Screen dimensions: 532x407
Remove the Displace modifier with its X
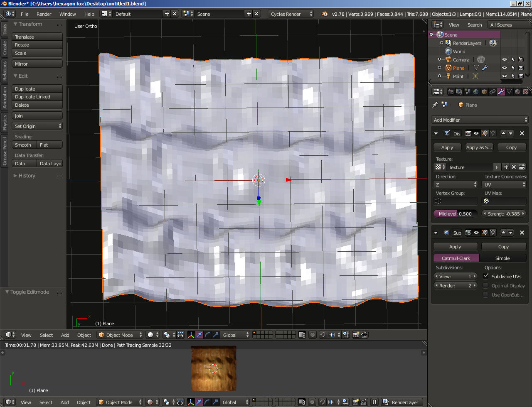[522, 133]
